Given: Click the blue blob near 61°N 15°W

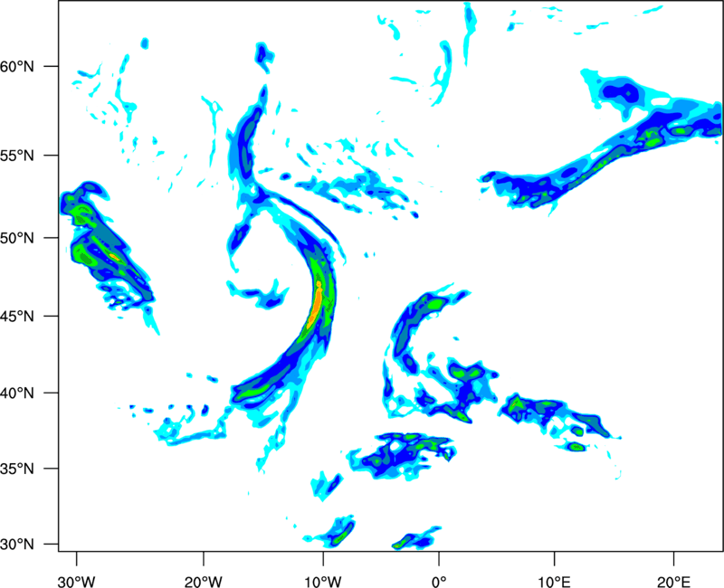Looking at the screenshot, I should [x=263, y=56].
